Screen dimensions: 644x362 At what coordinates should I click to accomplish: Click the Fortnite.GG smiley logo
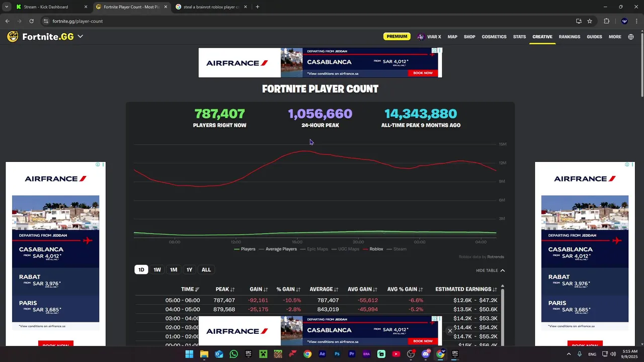(13, 37)
